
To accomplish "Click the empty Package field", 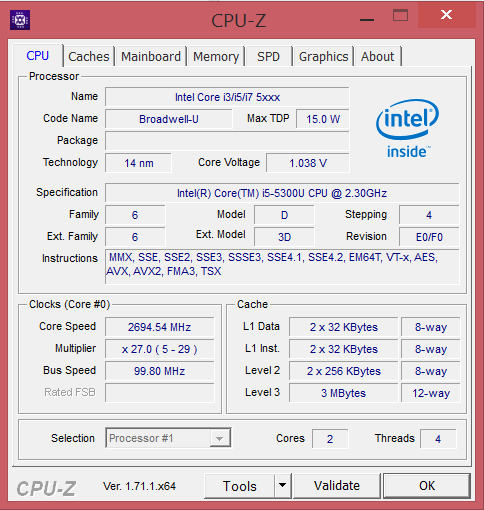I will [227, 141].
